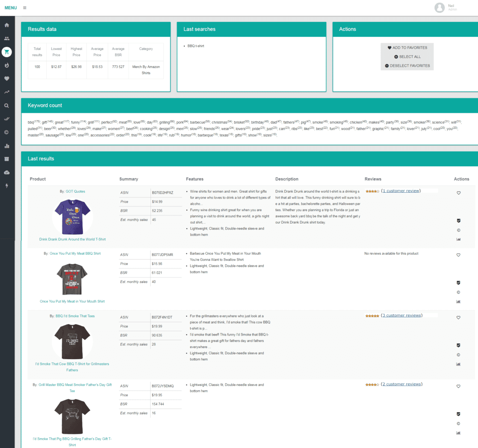View chart stats for Once You Put My Meat shirt

pos(458,302)
